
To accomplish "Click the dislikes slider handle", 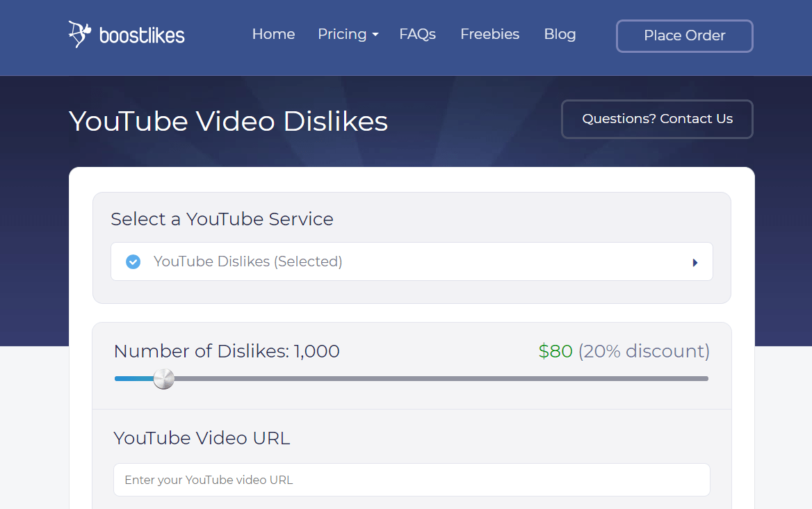I will coord(163,379).
